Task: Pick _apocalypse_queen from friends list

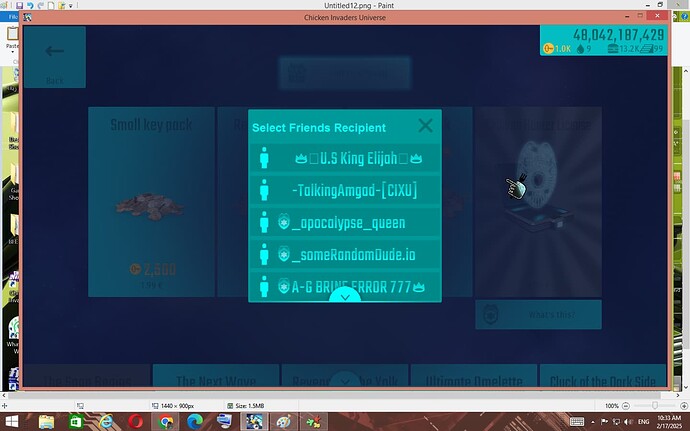Action: click(345, 223)
